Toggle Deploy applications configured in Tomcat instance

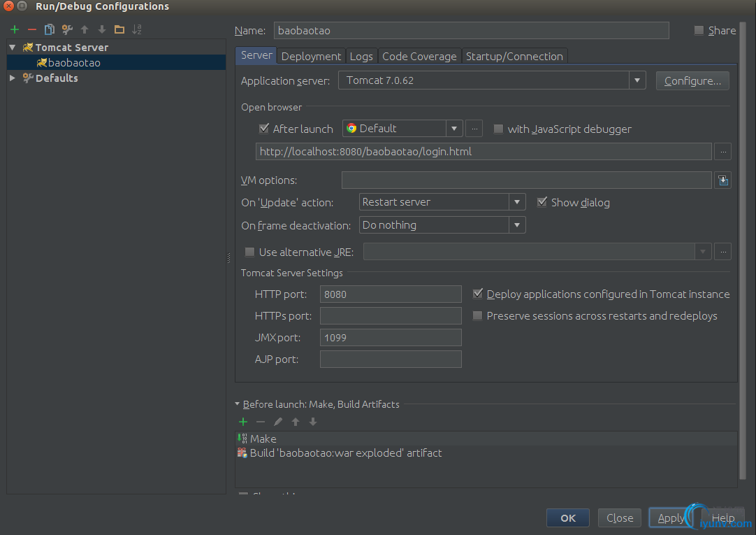tap(478, 293)
